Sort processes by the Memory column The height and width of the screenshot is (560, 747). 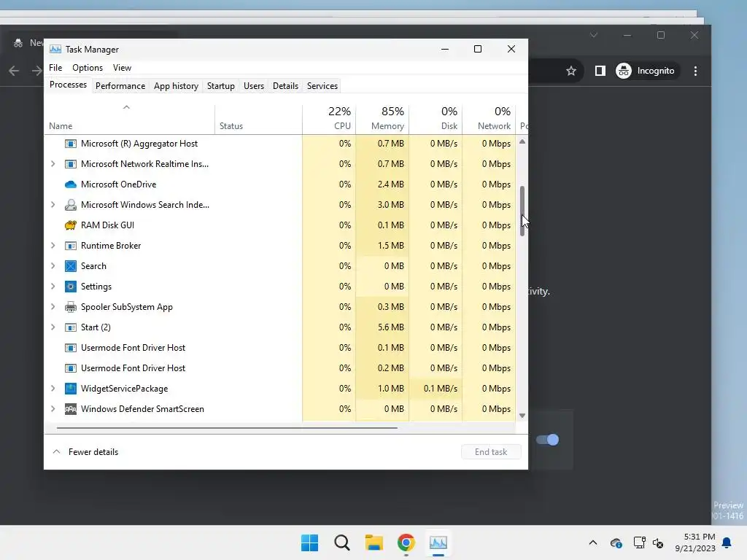(382, 119)
